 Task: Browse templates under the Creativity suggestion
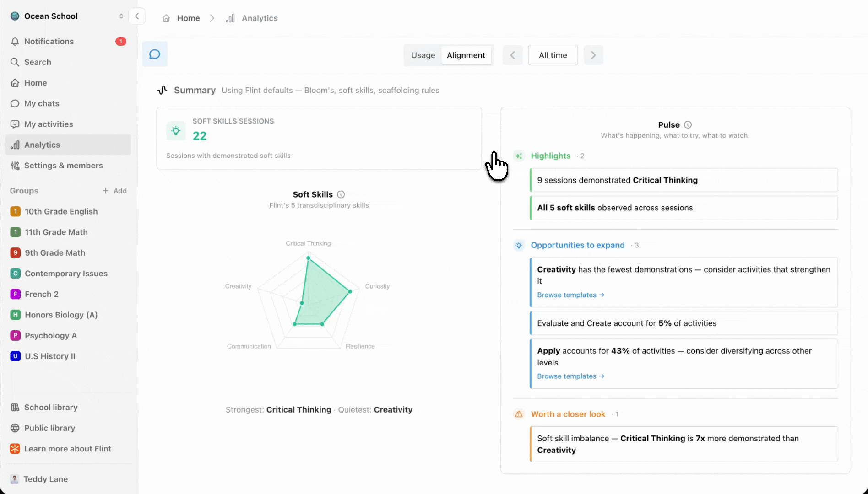pos(570,295)
